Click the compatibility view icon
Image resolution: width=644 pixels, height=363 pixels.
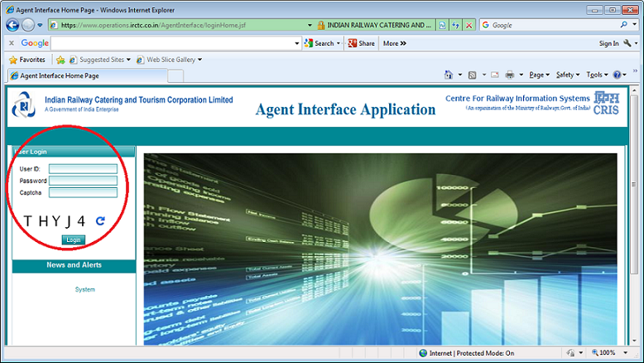pyautogui.click(x=442, y=25)
